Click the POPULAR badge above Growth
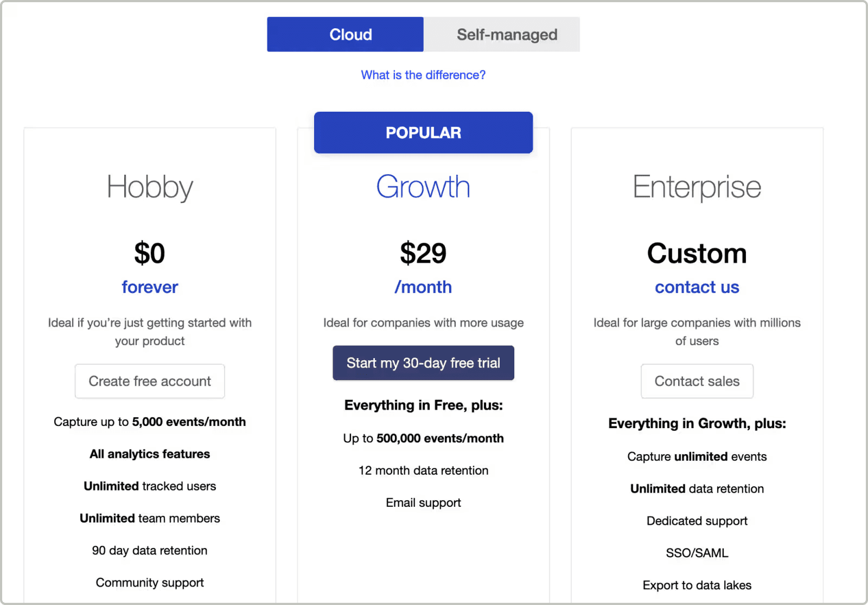 click(x=423, y=132)
